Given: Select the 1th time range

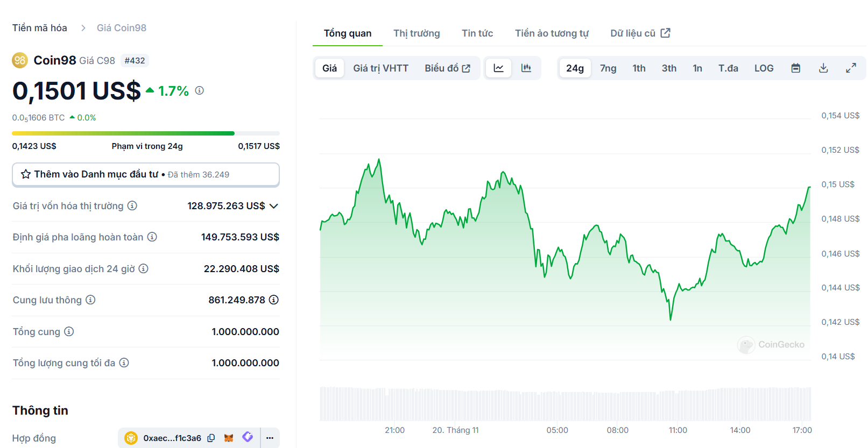Looking at the screenshot, I should click(639, 68).
